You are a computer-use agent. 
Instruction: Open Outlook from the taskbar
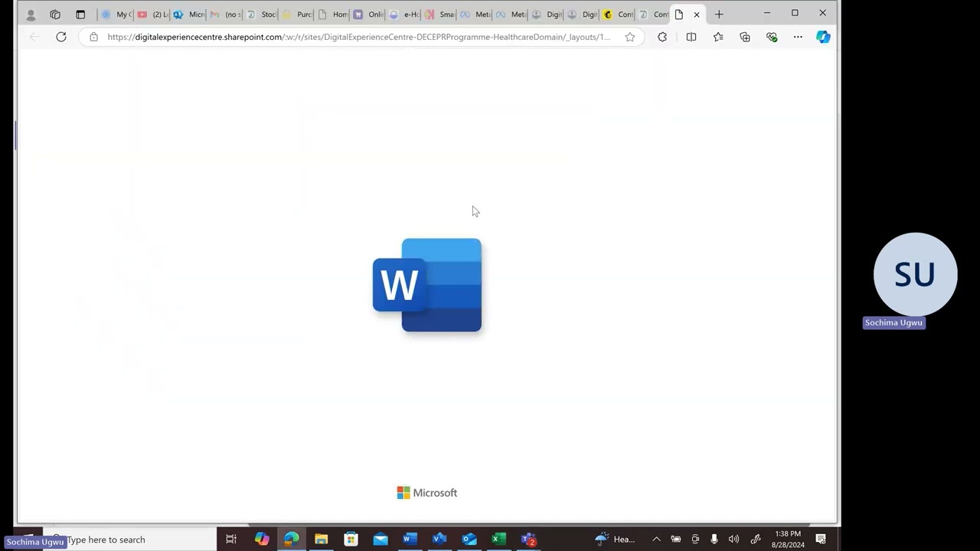(469, 540)
